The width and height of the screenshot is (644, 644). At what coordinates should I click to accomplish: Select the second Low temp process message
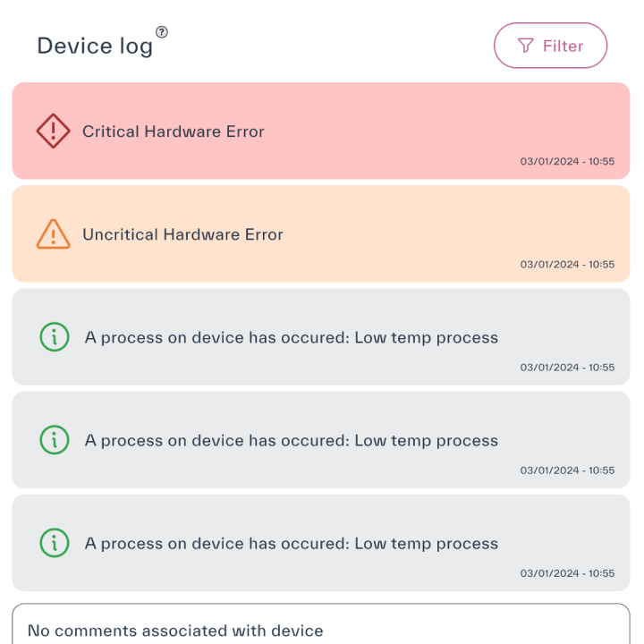[292, 440]
